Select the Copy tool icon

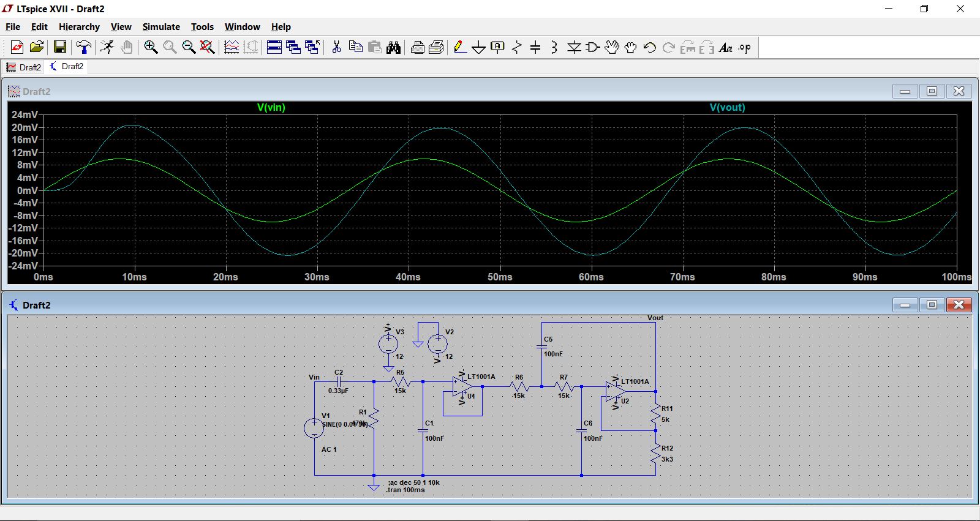pyautogui.click(x=355, y=47)
